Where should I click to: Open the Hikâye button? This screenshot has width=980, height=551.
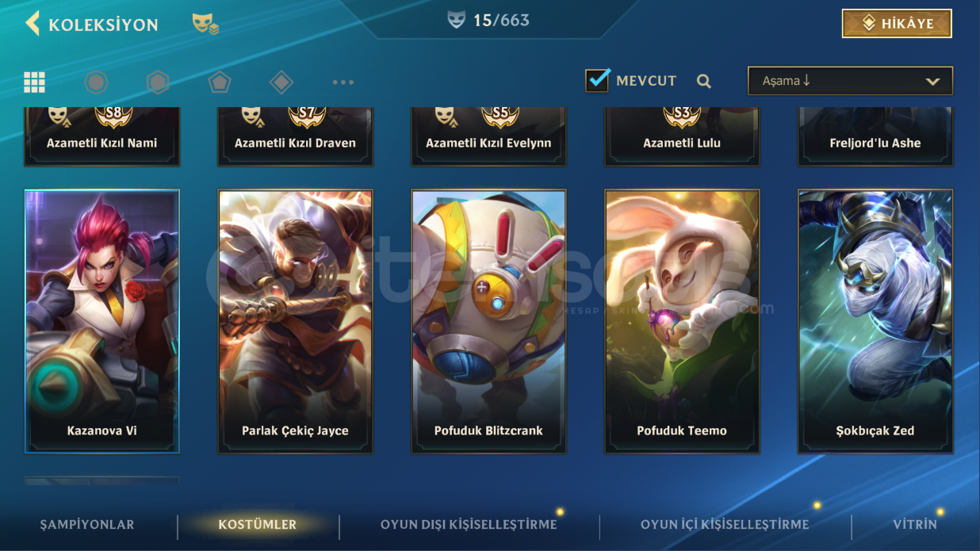point(897,24)
